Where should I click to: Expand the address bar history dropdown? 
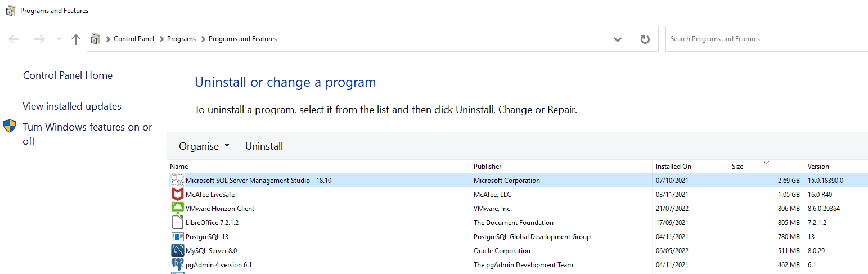pyautogui.click(x=617, y=39)
